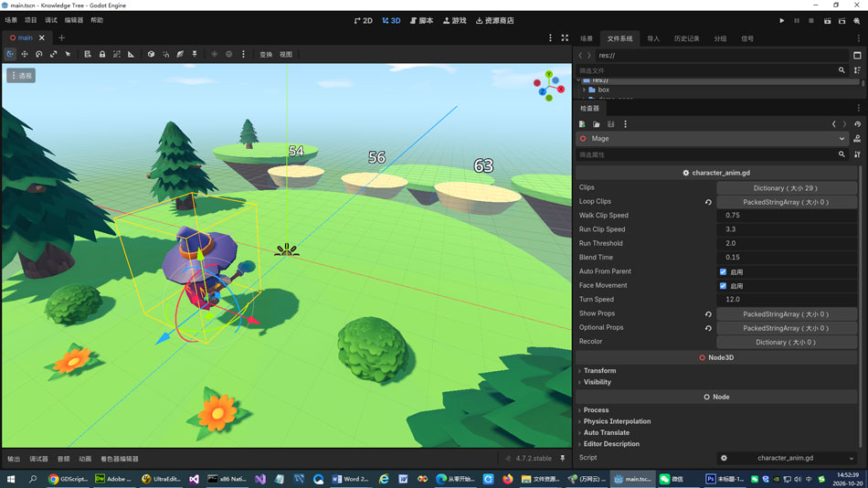
Task: Edit the Walk Clip Speed value 0.75
Action: point(786,216)
